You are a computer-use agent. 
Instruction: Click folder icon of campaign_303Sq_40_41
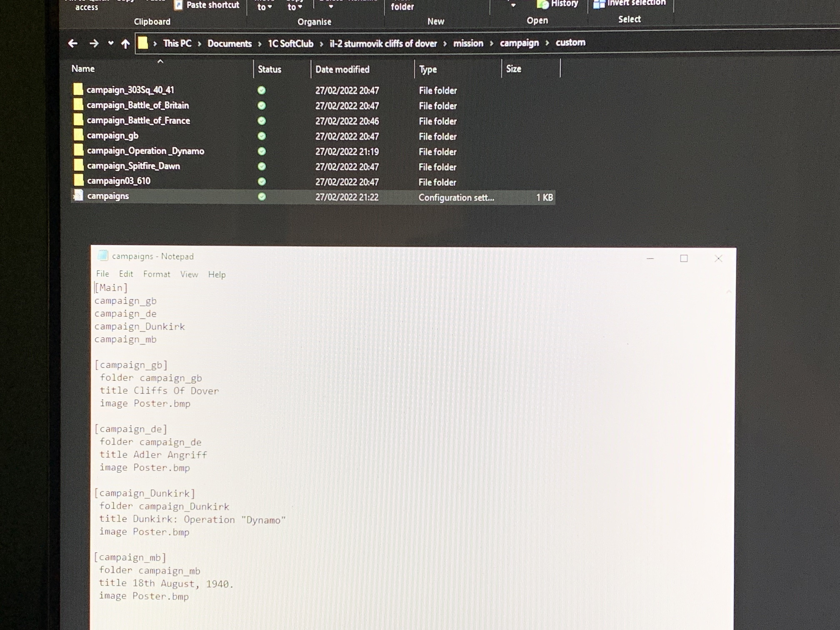(78, 89)
